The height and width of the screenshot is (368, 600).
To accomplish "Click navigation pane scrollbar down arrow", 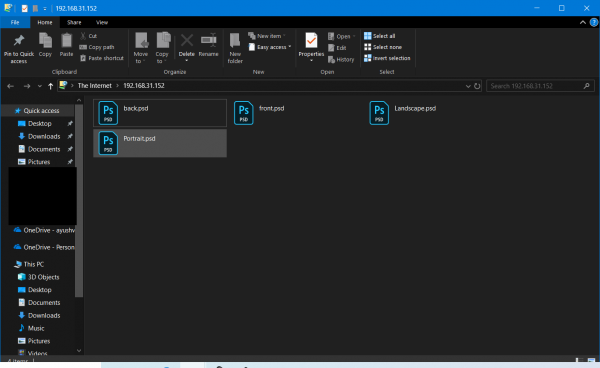I will point(79,351).
